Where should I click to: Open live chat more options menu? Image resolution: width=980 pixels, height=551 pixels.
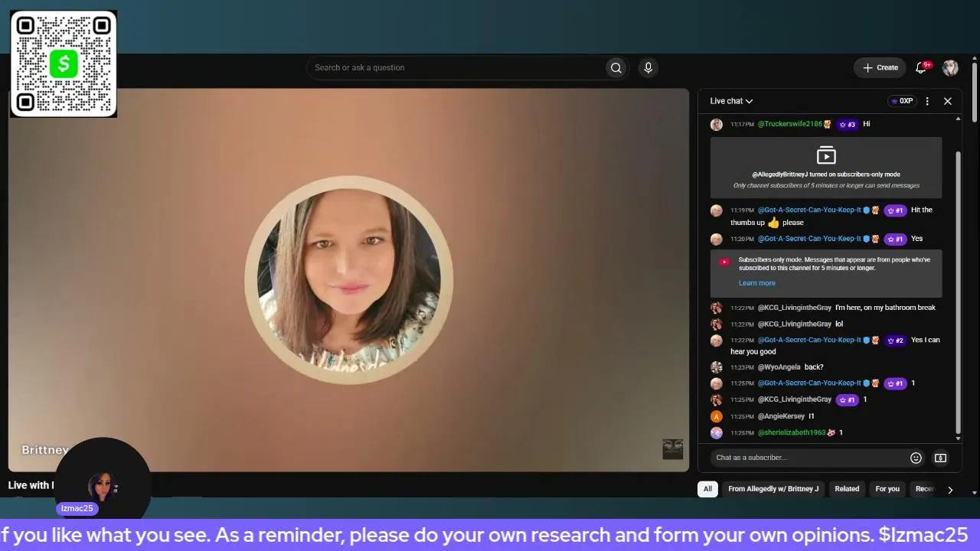click(927, 101)
